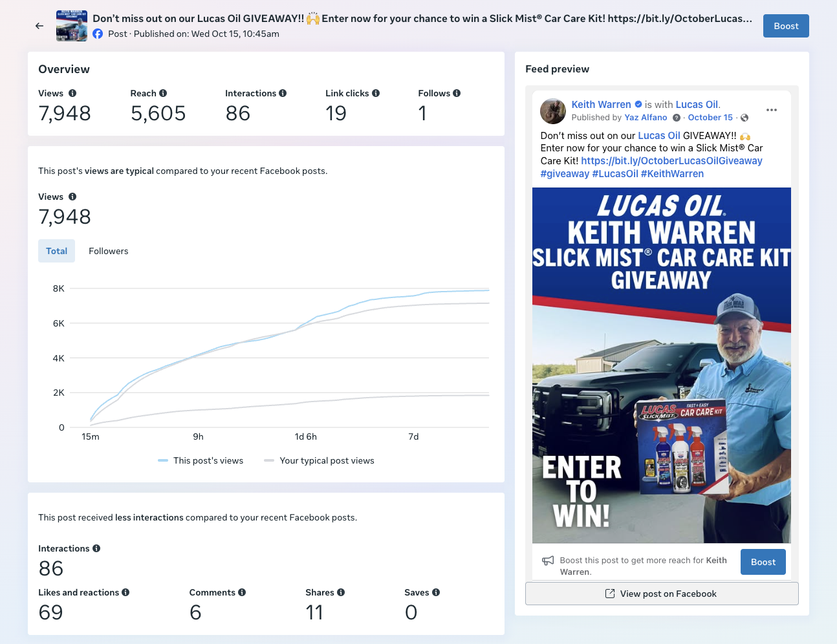
Task: Switch to the Followers tab
Action: pos(109,251)
